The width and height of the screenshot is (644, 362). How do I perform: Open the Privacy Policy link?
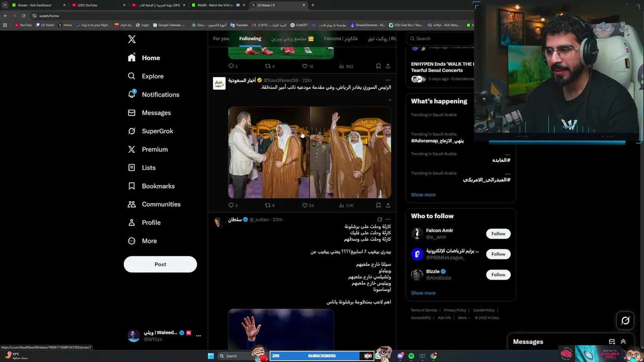pyautogui.click(x=455, y=310)
